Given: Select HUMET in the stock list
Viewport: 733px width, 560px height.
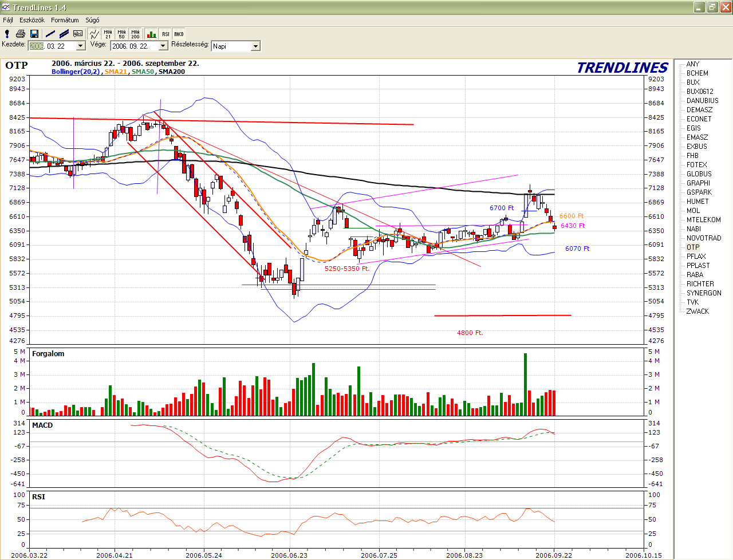Looking at the screenshot, I should tap(697, 202).
